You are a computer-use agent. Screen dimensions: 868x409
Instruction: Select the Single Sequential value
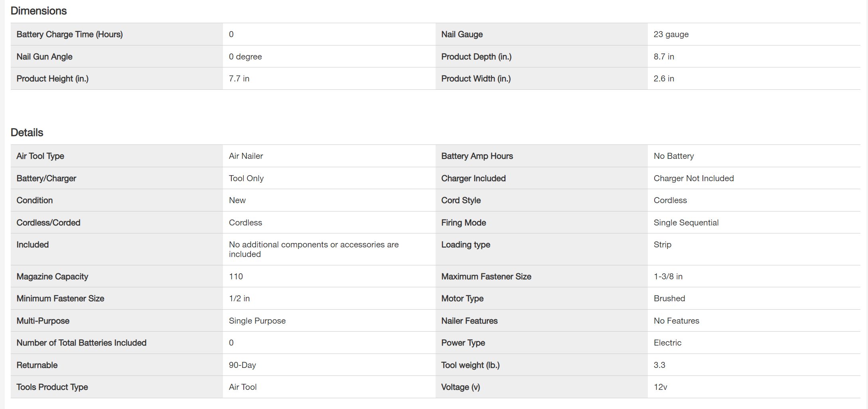(686, 223)
